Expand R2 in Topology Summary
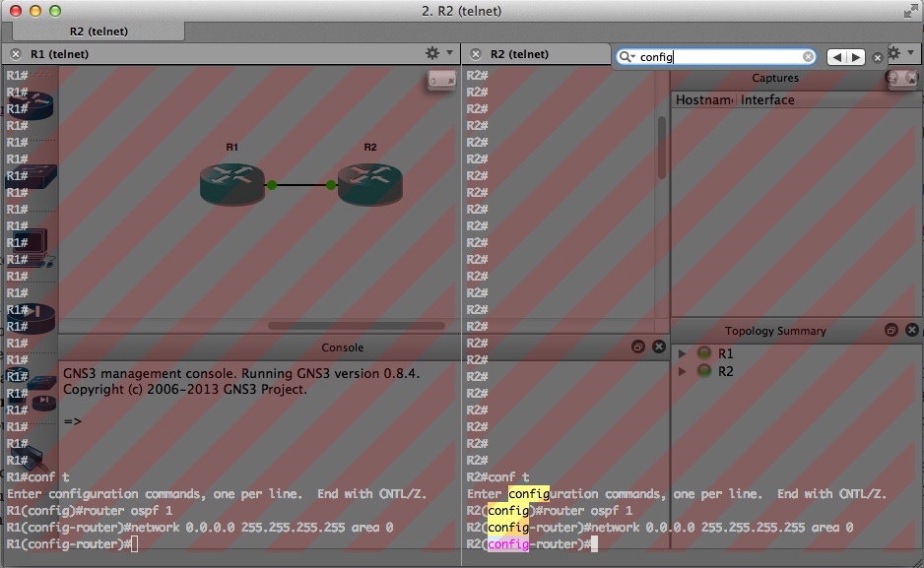This screenshot has height=568, width=924. tap(682, 371)
